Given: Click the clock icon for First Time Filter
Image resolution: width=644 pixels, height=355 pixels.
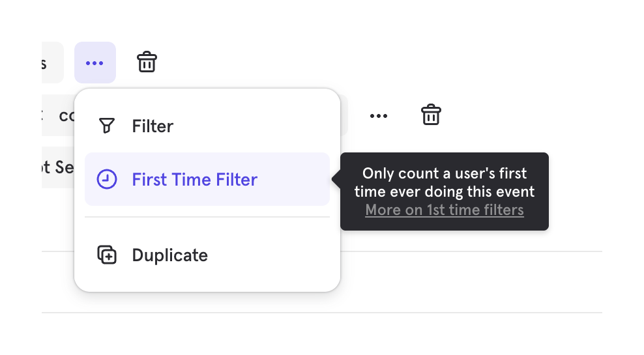Looking at the screenshot, I should coord(106,179).
